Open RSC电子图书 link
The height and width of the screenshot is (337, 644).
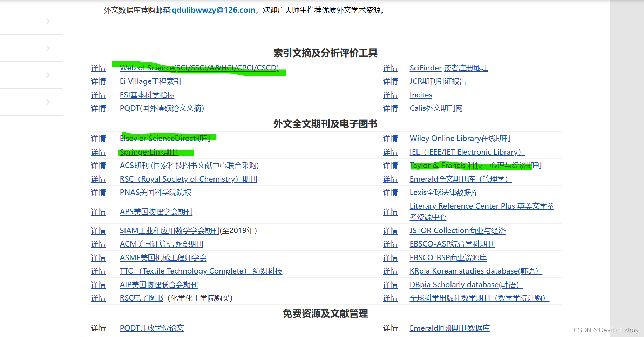coord(141,298)
